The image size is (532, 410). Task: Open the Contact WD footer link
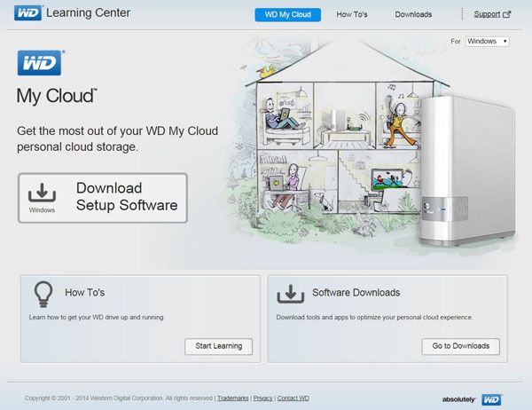[293, 398]
